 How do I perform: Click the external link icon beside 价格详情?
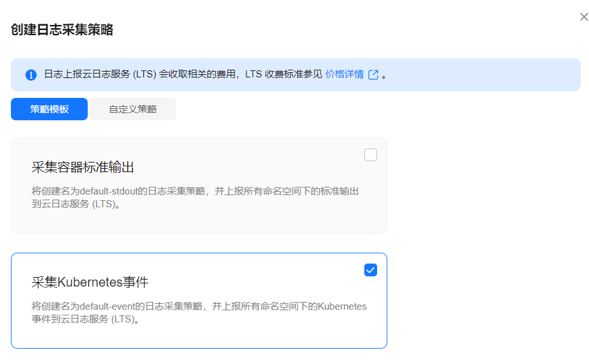click(373, 75)
